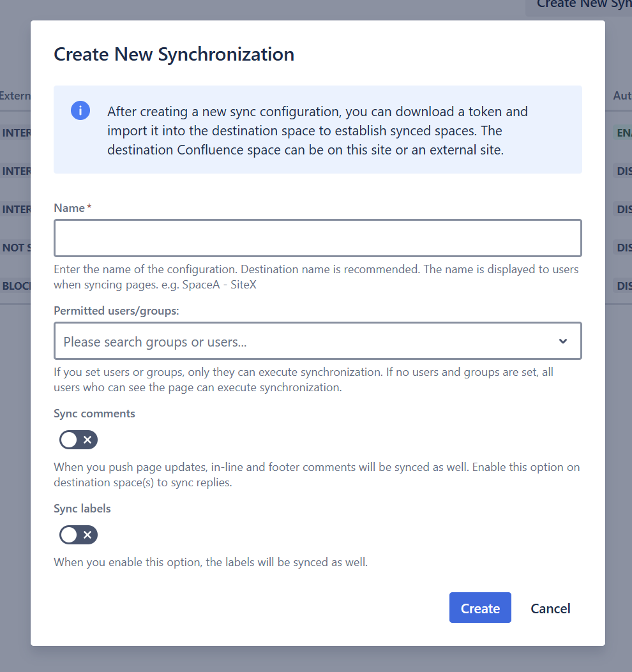Screen dimensions: 632x672
Task: Click the 'Name' field label
Action: 69,208
